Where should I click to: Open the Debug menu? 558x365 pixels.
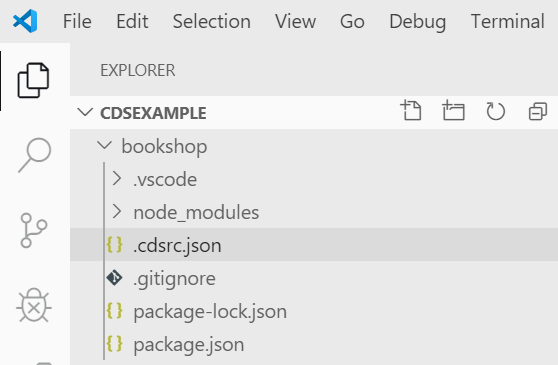pyautogui.click(x=417, y=22)
